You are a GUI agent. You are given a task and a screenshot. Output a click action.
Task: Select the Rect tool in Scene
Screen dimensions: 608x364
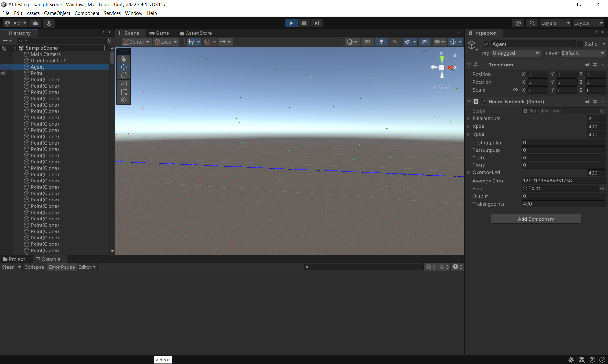pos(124,92)
